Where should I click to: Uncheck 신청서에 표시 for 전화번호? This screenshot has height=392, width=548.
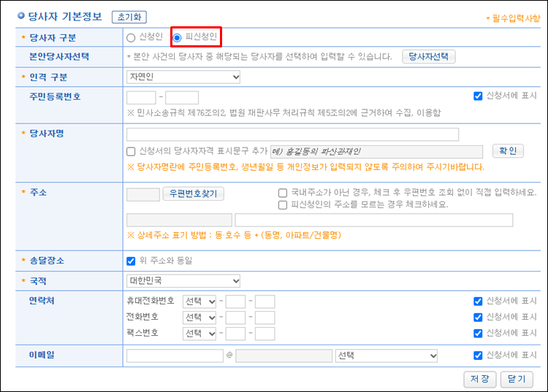(478, 318)
